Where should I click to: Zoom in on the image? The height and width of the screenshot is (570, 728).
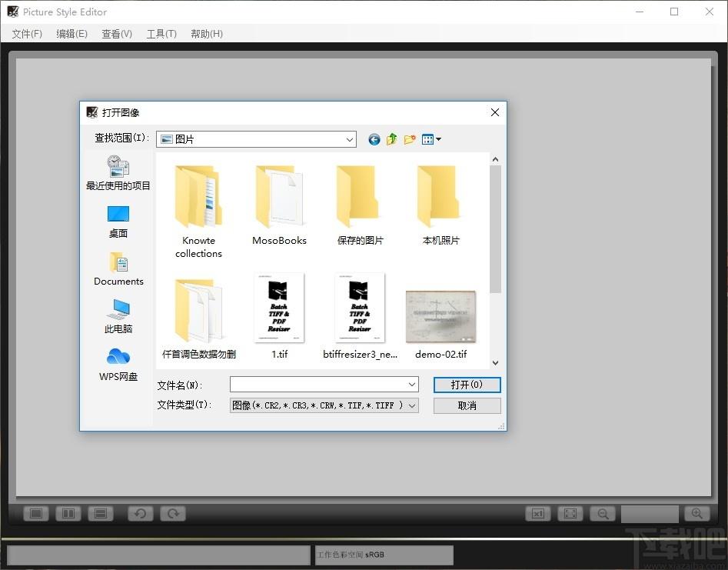click(x=697, y=513)
